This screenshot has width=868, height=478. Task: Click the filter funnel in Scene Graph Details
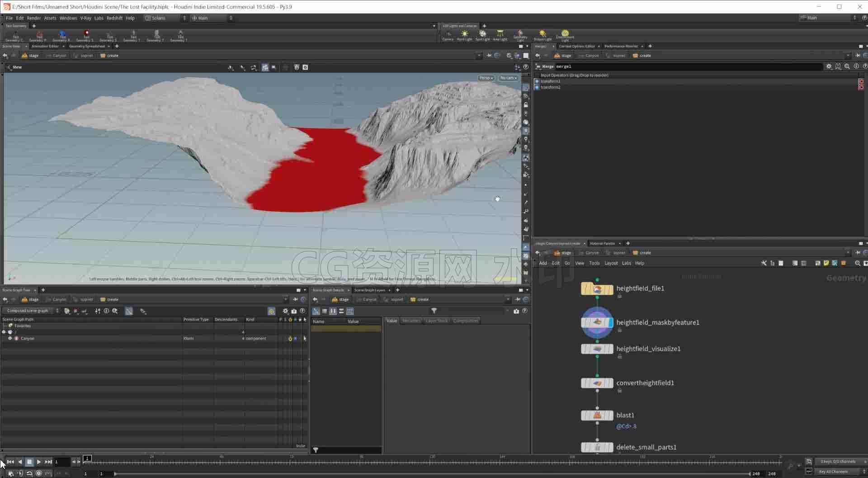434,311
